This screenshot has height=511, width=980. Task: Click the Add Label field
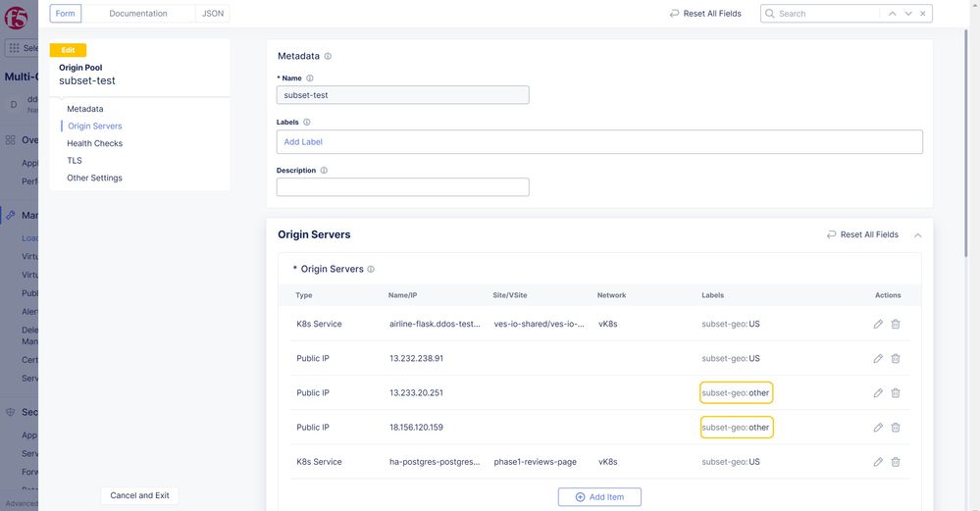[x=598, y=142]
